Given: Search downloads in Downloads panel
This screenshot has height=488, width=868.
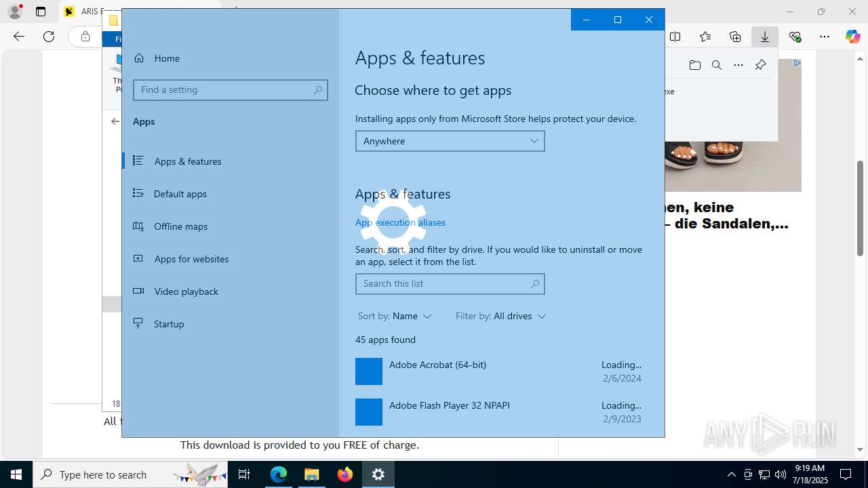Looking at the screenshot, I should point(717,65).
